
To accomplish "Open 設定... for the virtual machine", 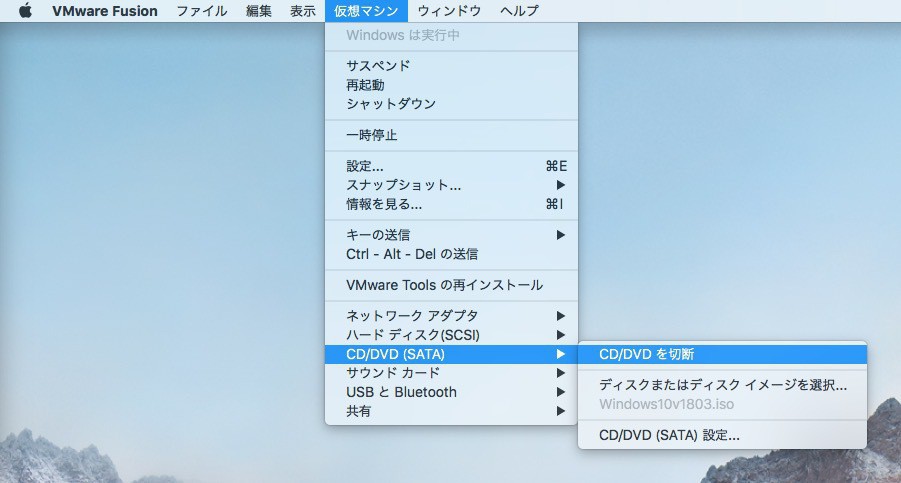I will [451, 166].
